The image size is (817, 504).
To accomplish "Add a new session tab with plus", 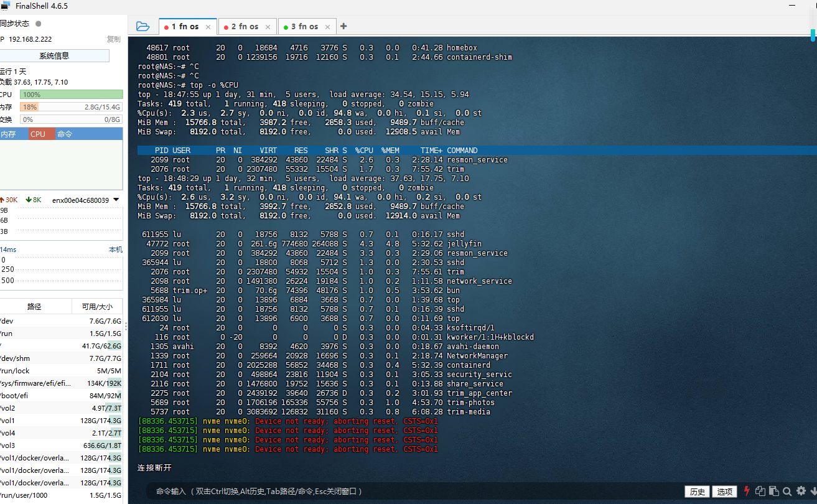I will [x=343, y=26].
